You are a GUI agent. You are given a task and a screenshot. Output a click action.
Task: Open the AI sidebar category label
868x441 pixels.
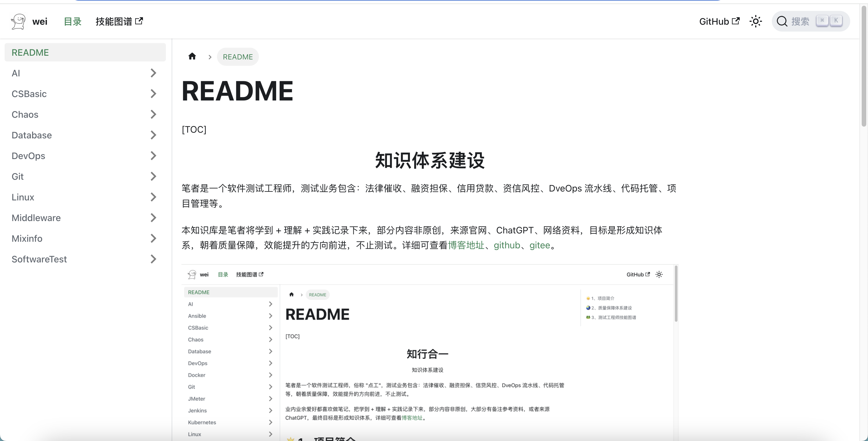[16, 73]
